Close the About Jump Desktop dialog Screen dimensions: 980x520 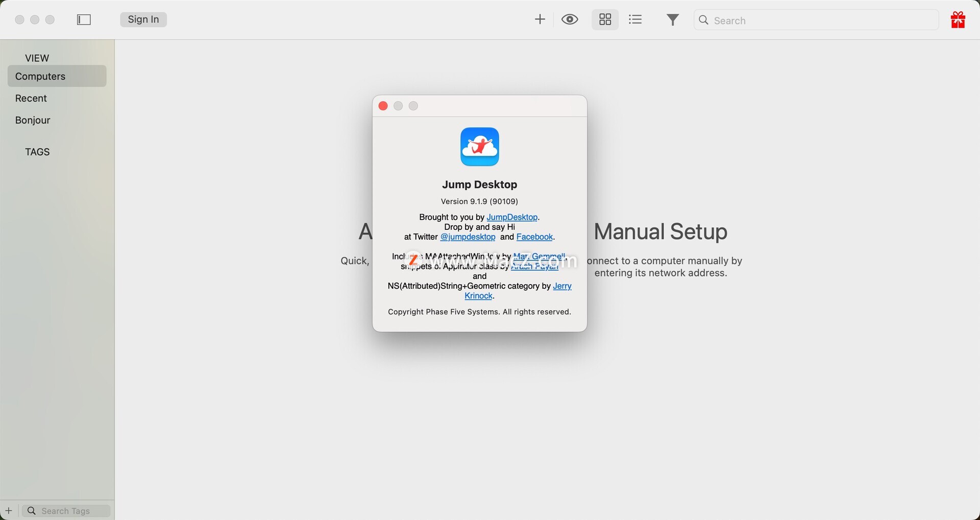383,106
